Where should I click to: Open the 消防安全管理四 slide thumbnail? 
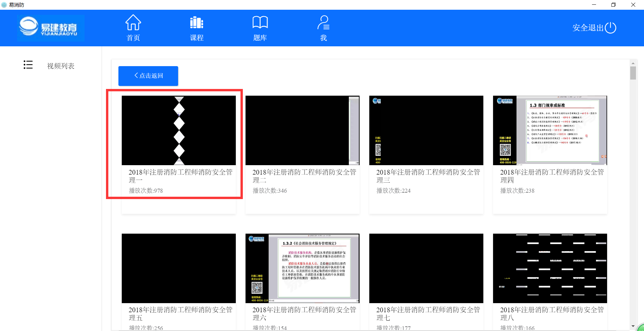pyautogui.click(x=550, y=130)
